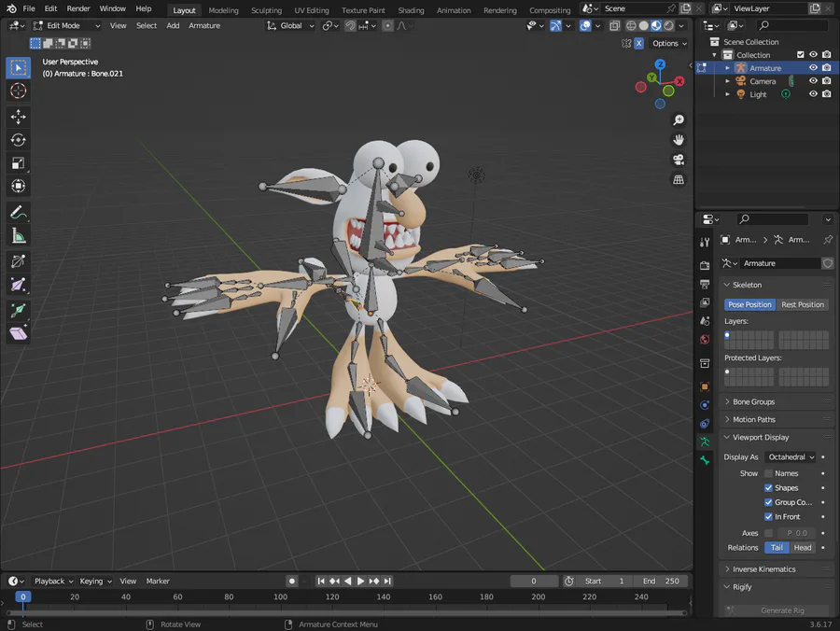Switch to the Modeling workspace tab
The width and height of the screenshot is (840, 631).
click(x=223, y=10)
